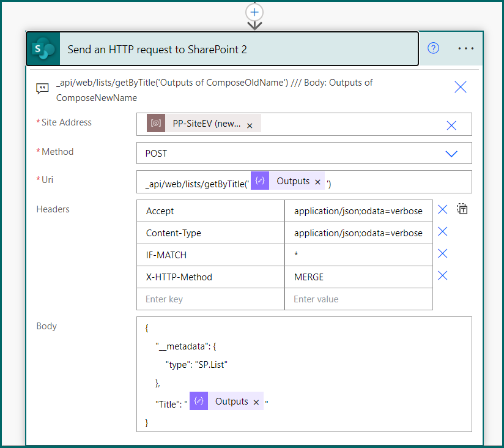This screenshot has height=448, width=504.
Task: Remove the PP-SiteEV token
Action: [x=250, y=125]
